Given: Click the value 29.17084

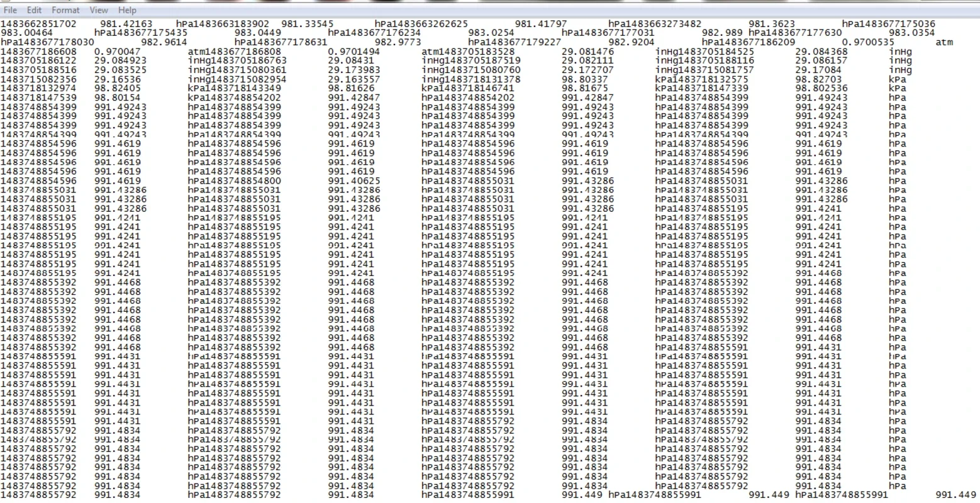Looking at the screenshot, I should coord(818,70).
